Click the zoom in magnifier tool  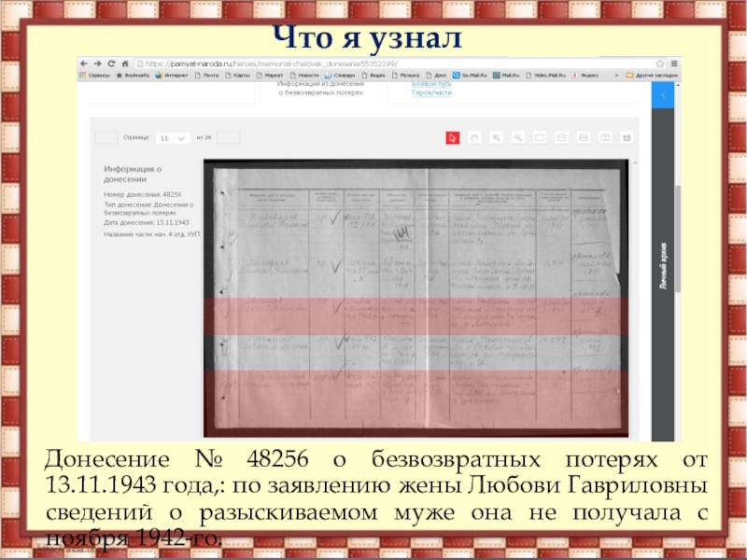[x=496, y=138]
